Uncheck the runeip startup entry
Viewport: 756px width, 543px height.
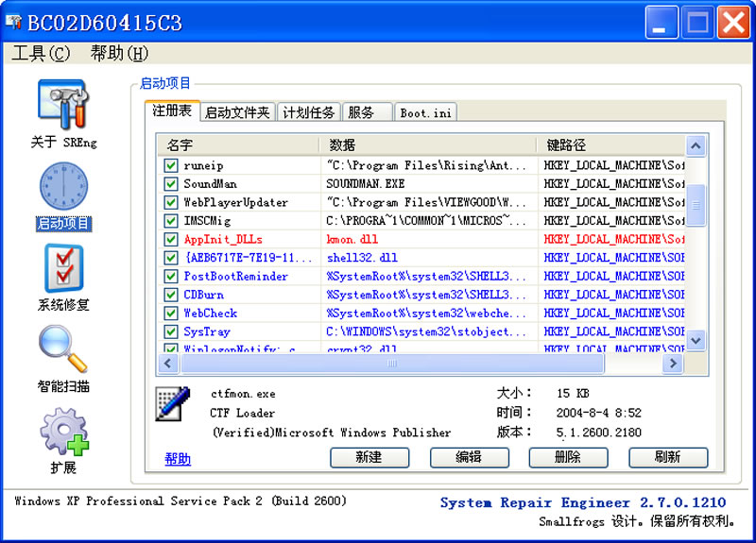pos(171,165)
